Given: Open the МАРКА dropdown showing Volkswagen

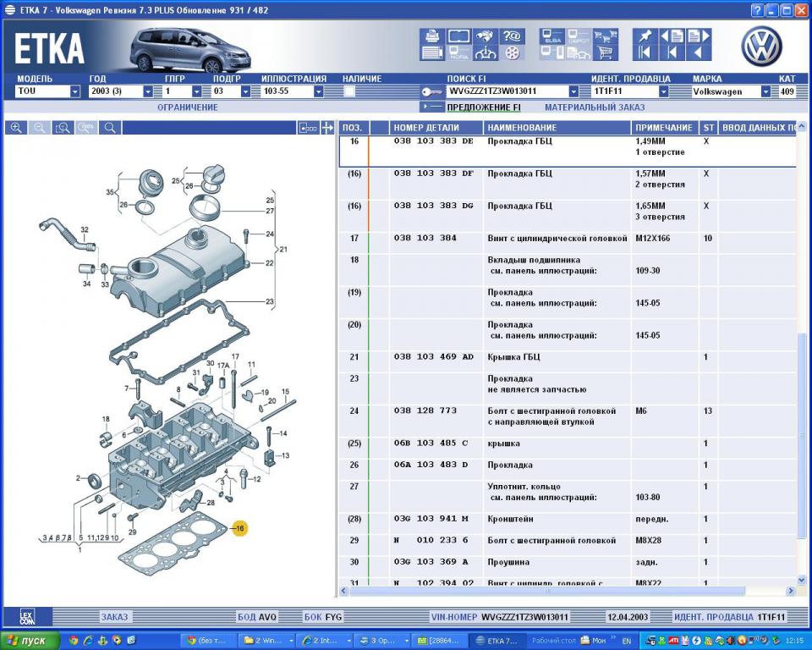Looking at the screenshot, I should click(x=731, y=91).
